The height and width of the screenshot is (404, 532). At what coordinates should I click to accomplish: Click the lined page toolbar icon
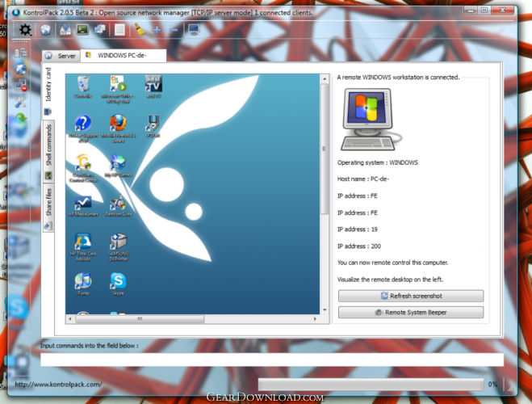click(x=119, y=30)
